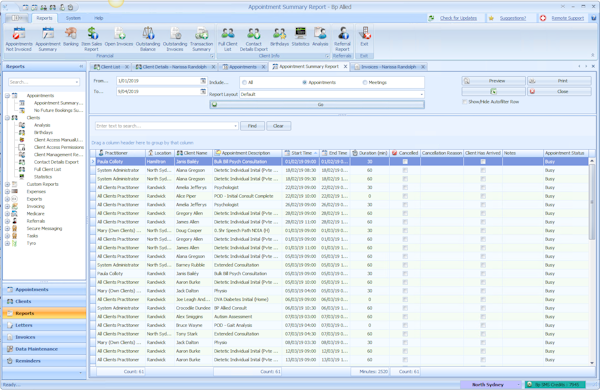
Task: Toggle Cancelled checkbox for Alice Piper row
Action: click(x=405, y=196)
